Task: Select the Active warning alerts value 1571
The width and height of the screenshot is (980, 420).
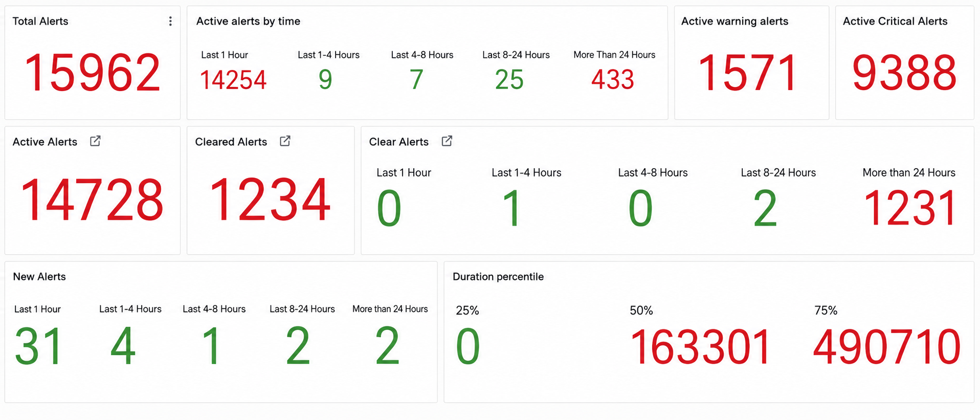Action: tap(748, 73)
